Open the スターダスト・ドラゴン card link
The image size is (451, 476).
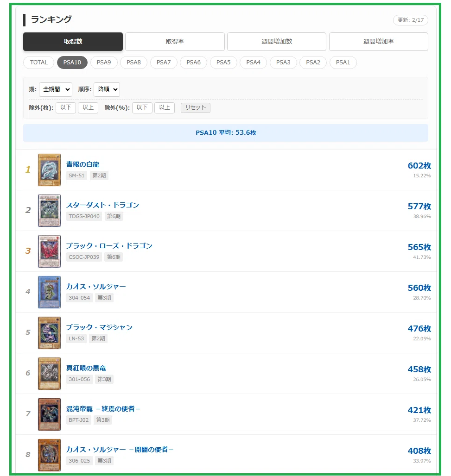(102, 205)
